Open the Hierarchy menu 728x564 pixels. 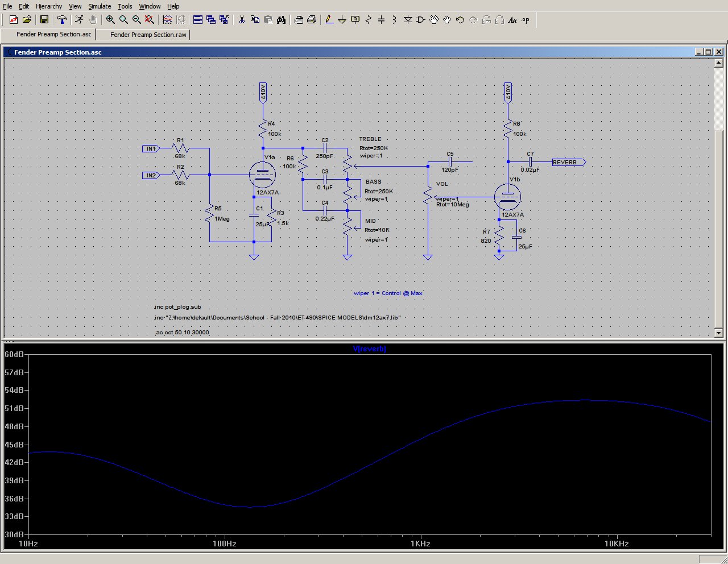pyautogui.click(x=48, y=6)
